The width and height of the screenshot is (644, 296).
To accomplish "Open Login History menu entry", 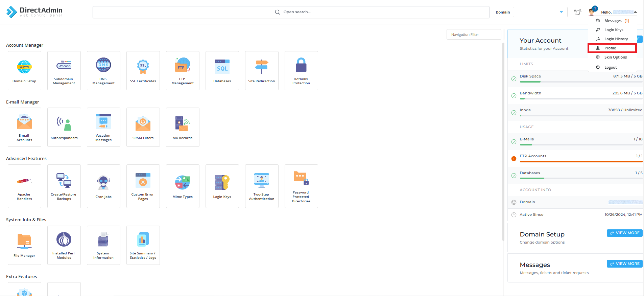I will [x=616, y=39].
